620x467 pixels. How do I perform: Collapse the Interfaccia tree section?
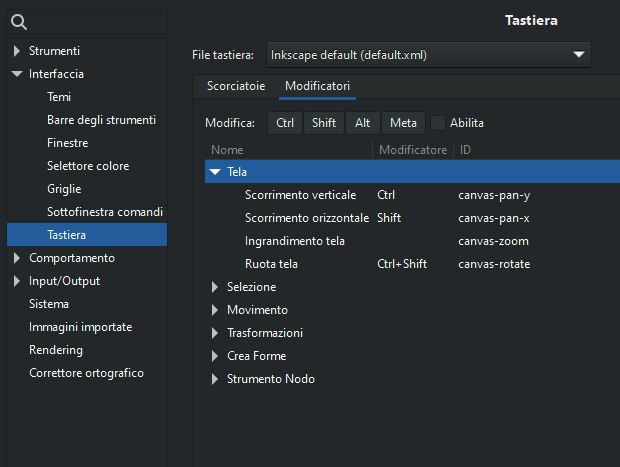pyautogui.click(x=17, y=74)
